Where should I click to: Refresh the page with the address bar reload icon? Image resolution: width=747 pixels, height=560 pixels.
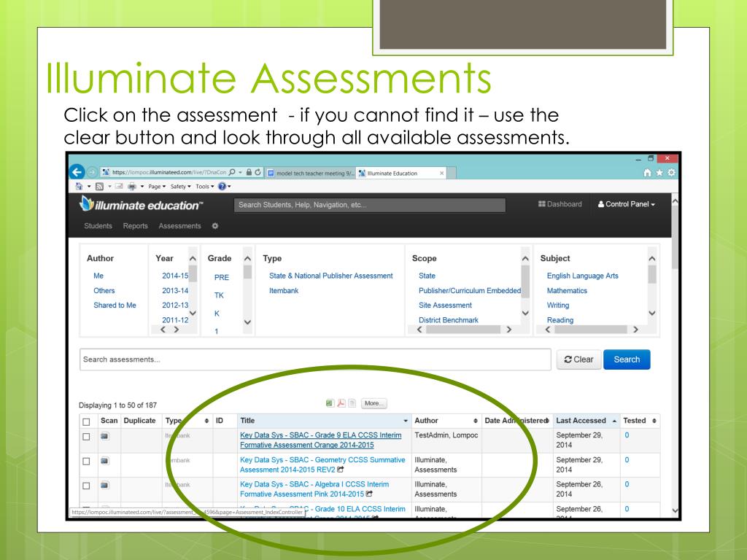pos(258,172)
